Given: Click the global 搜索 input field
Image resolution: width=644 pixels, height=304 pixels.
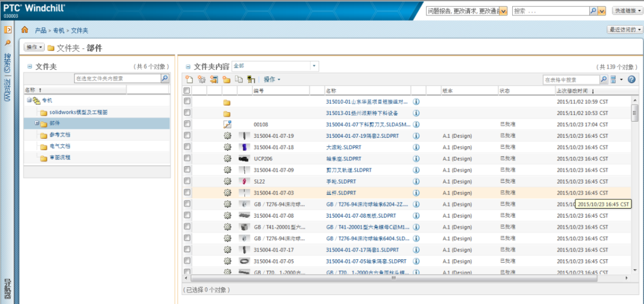Looking at the screenshot, I should [x=550, y=11].
